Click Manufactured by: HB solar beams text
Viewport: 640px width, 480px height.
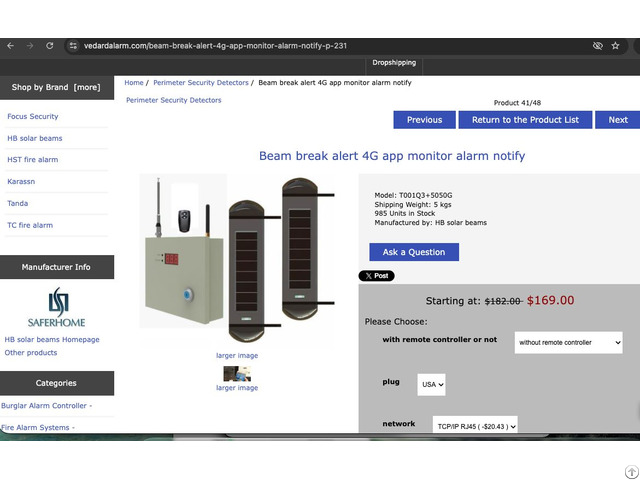click(x=431, y=223)
